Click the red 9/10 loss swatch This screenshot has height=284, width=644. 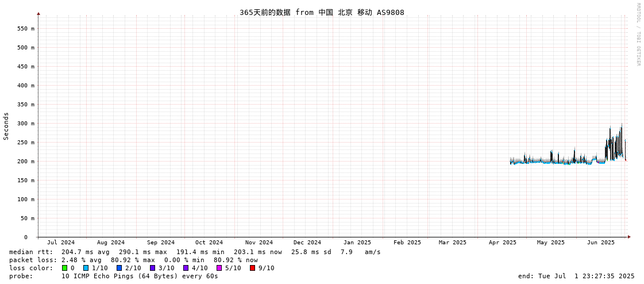[252, 268]
